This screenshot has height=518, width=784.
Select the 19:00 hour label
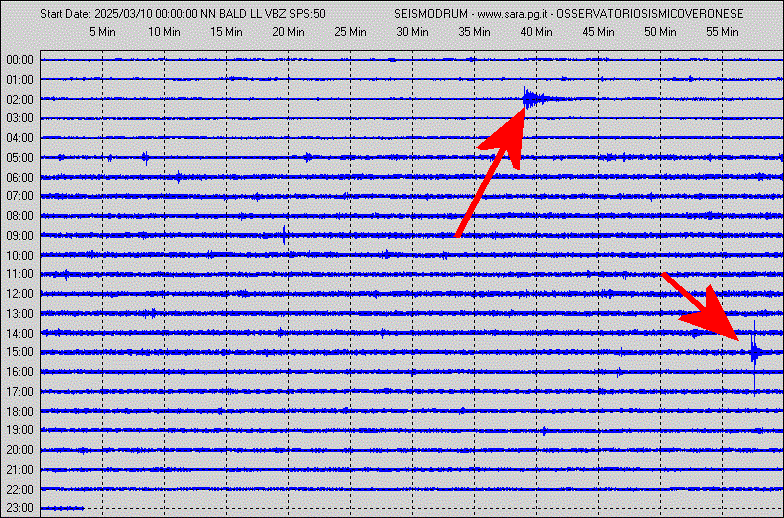(x=20, y=430)
